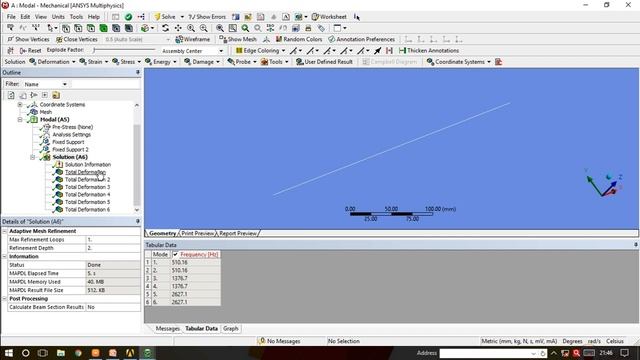Open the taskbar Task View icon
Screen dimensions: 640x360
(x=42, y=353)
